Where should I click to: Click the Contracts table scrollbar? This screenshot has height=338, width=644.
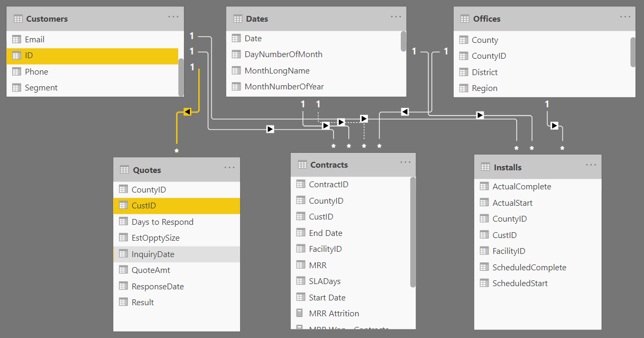pos(413,232)
